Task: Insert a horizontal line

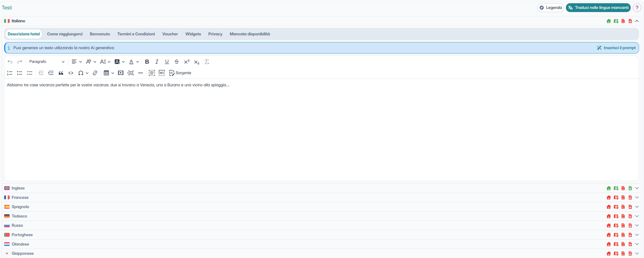Action: [x=141, y=73]
